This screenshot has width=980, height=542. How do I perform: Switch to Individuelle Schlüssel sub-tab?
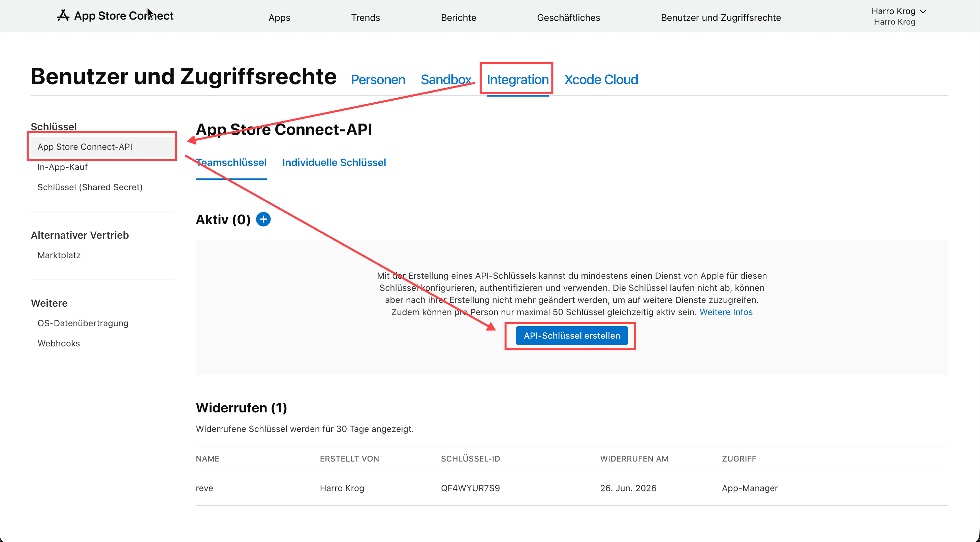pos(334,163)
